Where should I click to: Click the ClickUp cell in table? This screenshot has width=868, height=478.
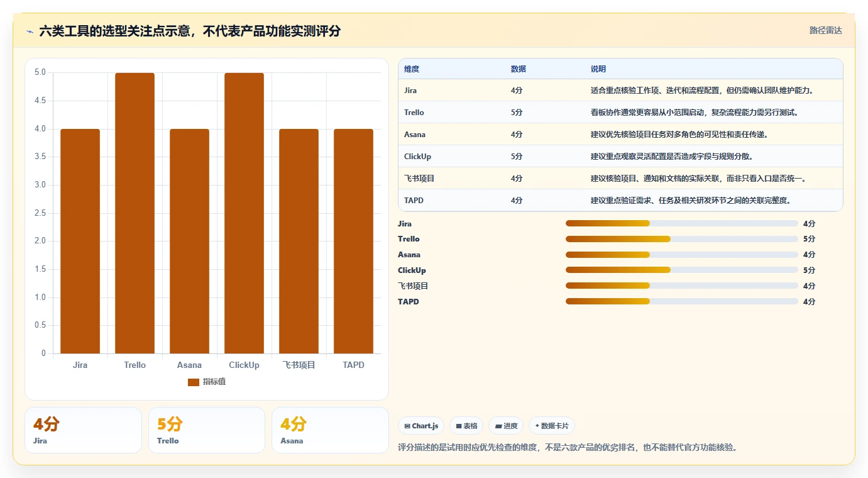click(x=417, y=157)
